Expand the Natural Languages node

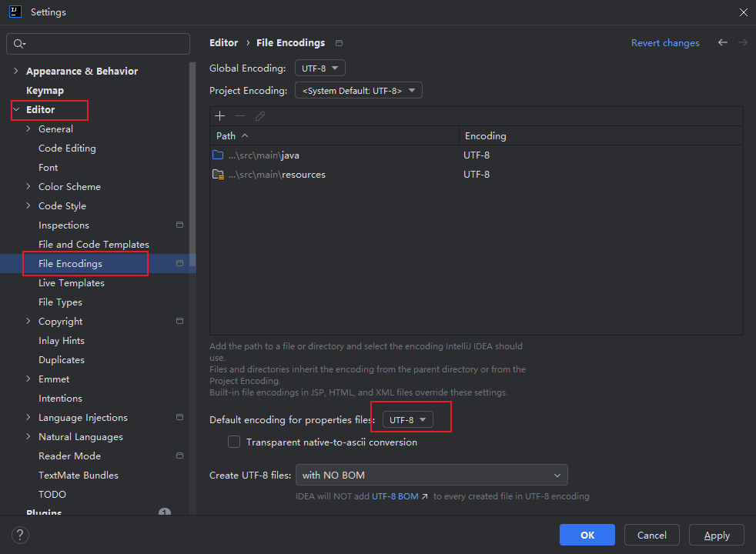(x=28, y=436)
